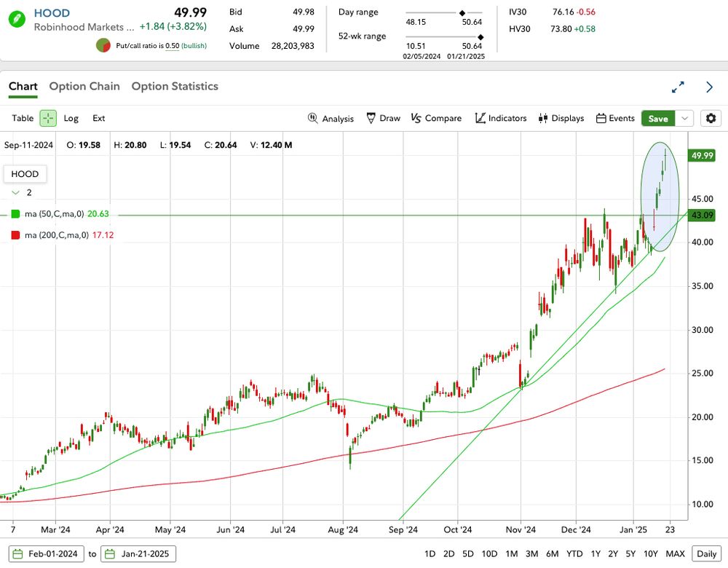This screenshot has height=568, width=728.
Task: Select the 2D time range
Action: pyautogui.click(x=449, y=554)
